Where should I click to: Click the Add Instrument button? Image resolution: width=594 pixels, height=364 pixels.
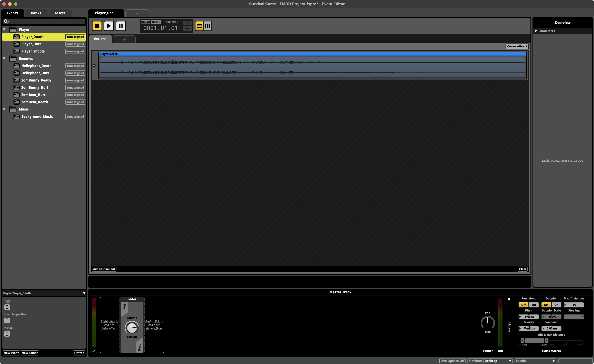click(104, 269)
